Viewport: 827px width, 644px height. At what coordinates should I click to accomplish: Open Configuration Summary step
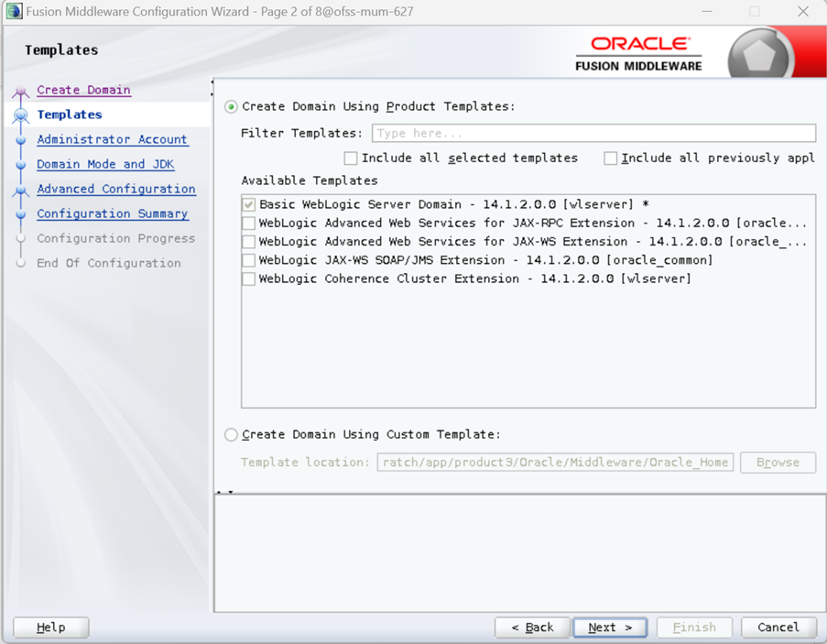point(113,213)
